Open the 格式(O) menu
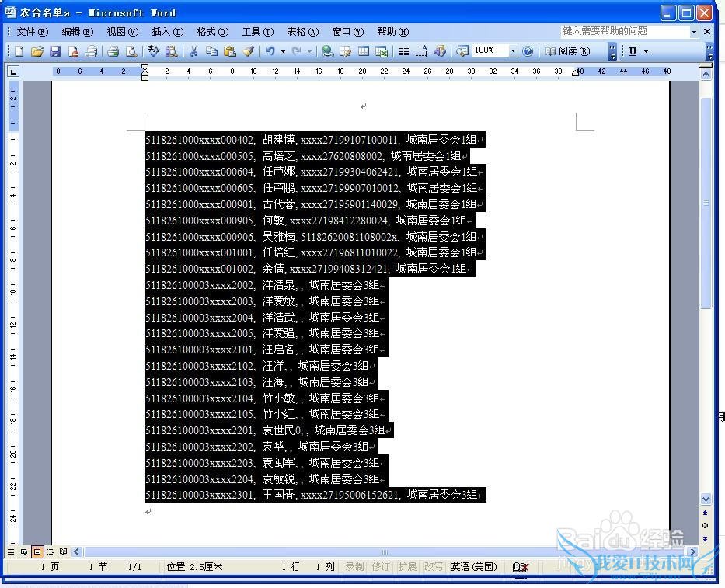Screen dimensions: 725x588 click(213, 32)
